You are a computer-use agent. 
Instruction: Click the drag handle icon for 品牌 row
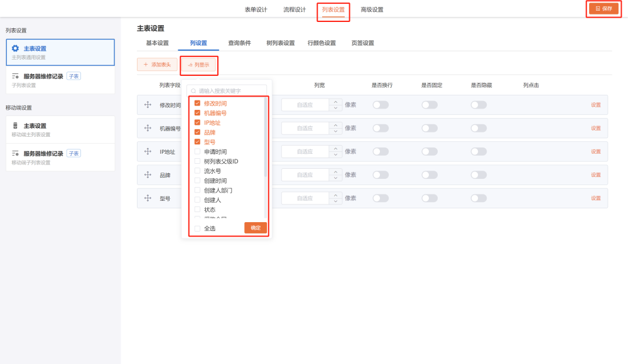[148, 174]
